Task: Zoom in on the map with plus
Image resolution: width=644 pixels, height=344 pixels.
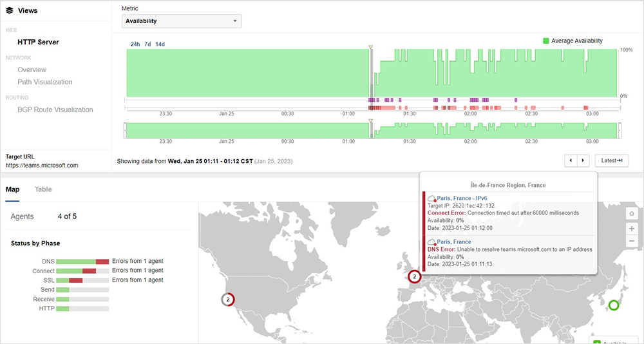Action: [x=632, y=228]
